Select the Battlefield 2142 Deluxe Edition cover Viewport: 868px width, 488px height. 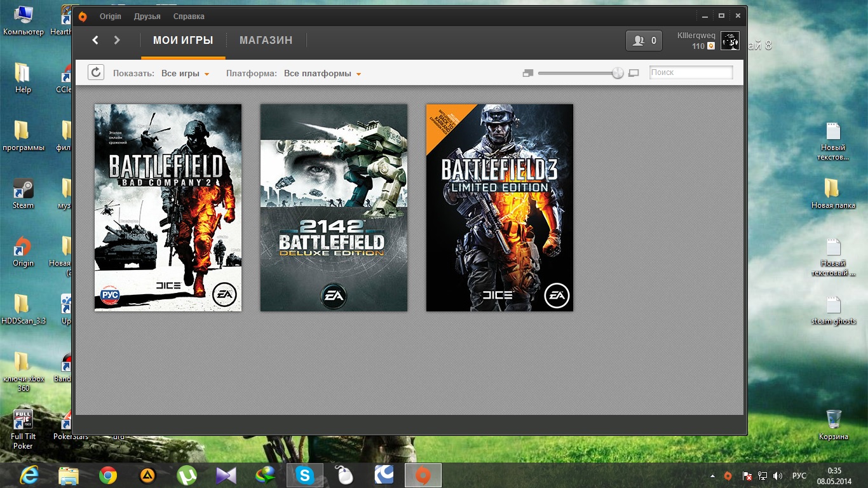334,208
